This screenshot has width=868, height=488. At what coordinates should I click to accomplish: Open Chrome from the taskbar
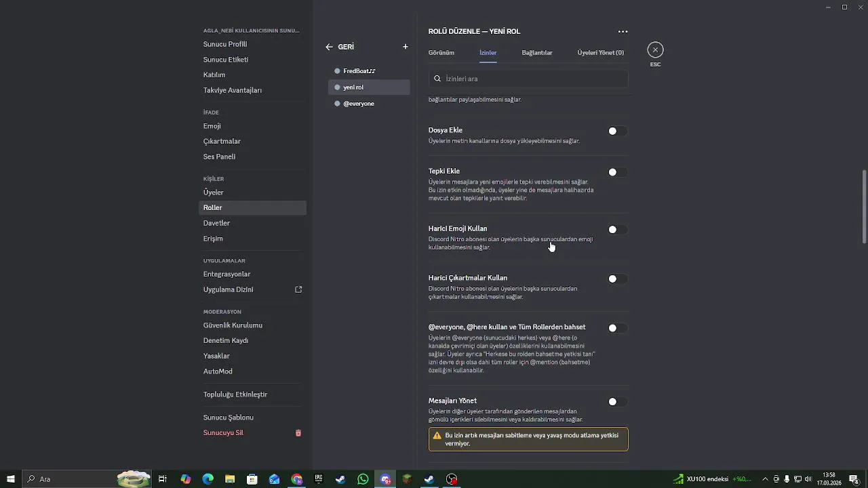tap(296, 479)
